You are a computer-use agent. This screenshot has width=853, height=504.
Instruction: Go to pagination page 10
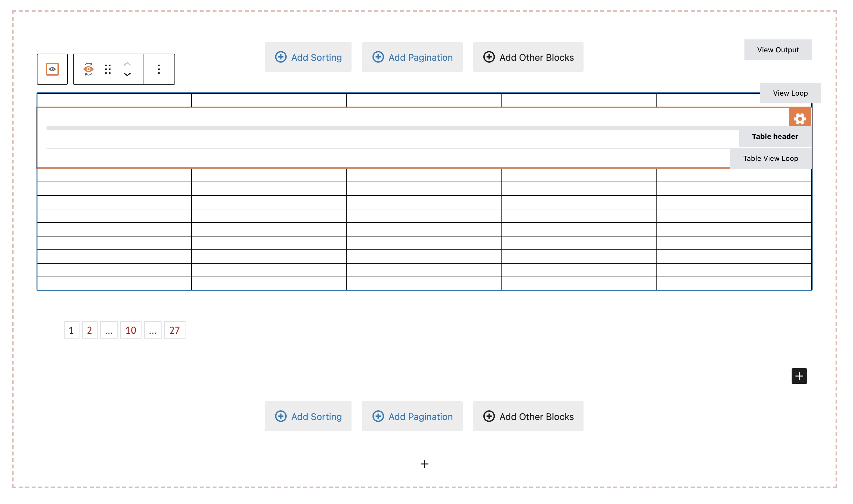(131, 330)
